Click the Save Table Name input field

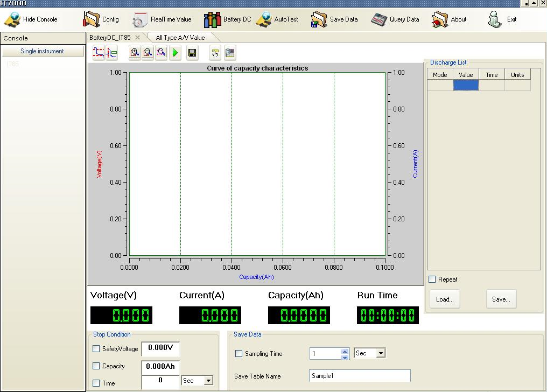click(x=360, y=376)
